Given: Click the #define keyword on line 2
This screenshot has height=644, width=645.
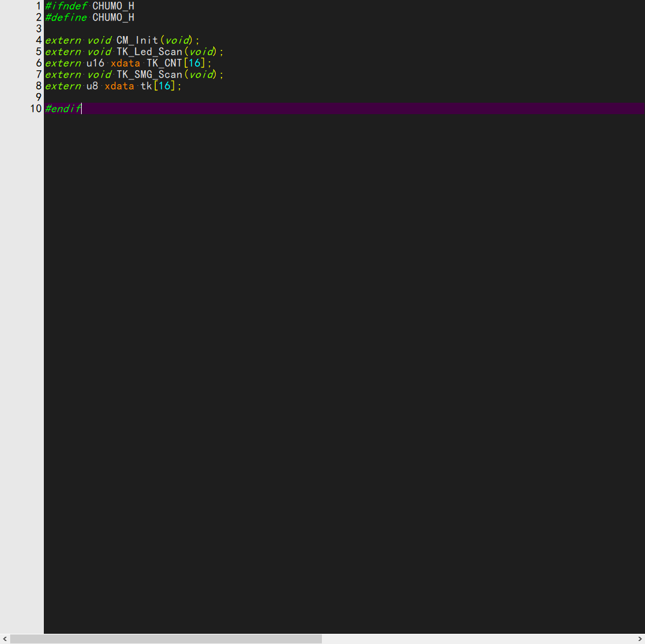Looking at the screenshot, I should 65,17.
